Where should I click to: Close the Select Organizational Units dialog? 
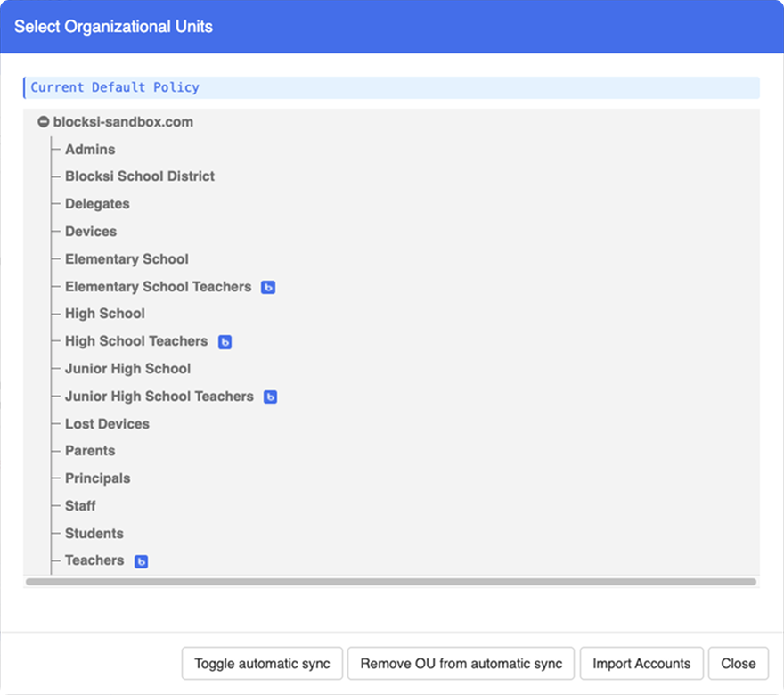738,664
